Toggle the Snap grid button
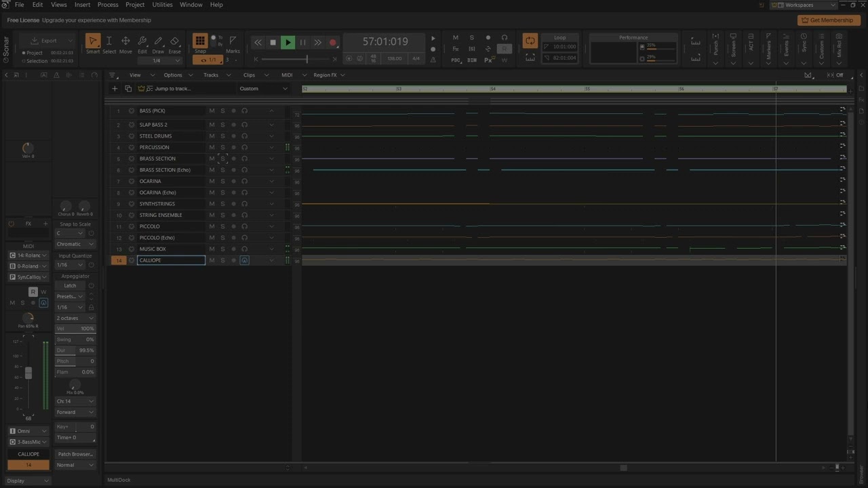 (x=200, y=41)
